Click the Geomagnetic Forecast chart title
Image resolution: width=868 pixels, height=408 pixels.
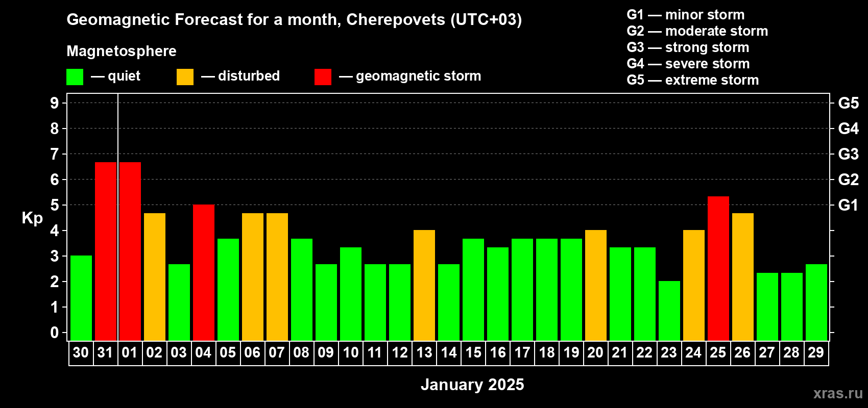click(294, 19)
